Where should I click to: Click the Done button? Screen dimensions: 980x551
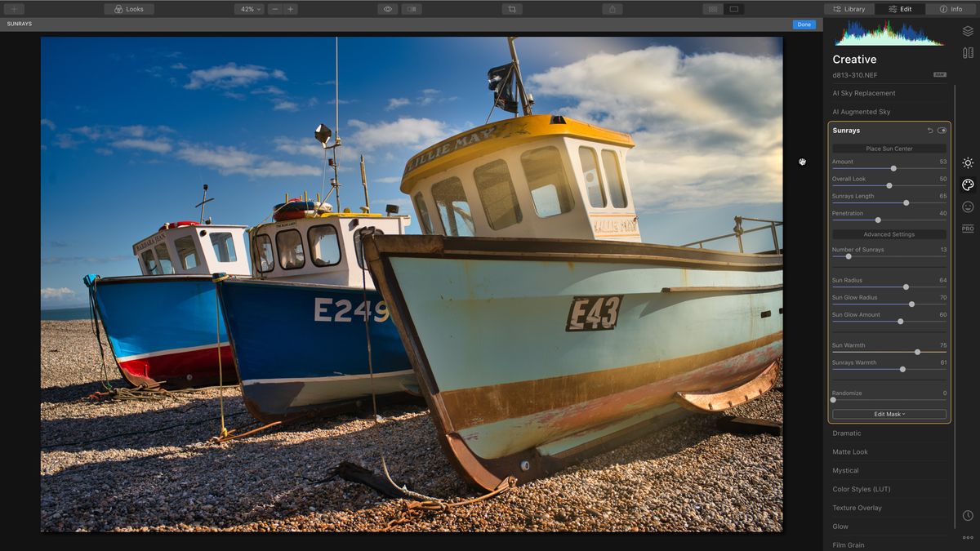(803, 24)
